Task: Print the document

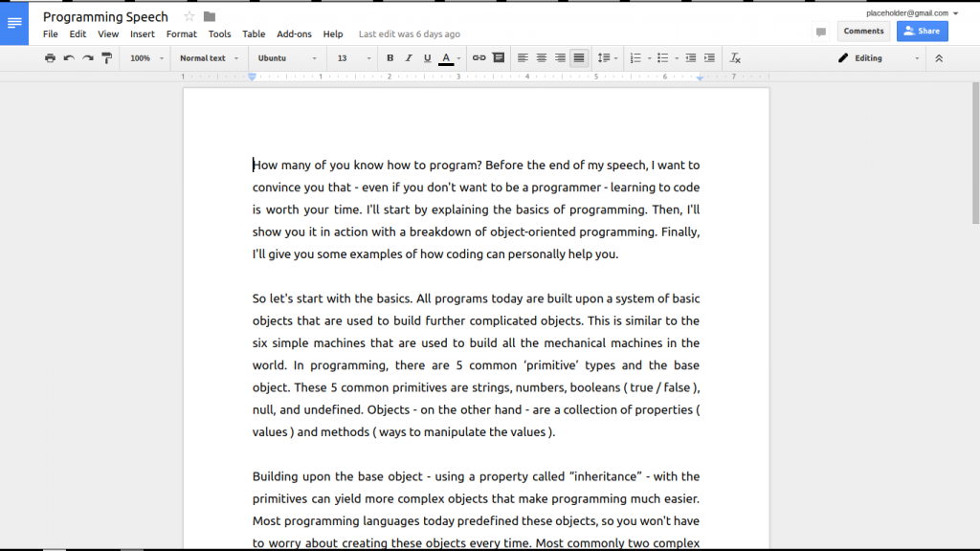Action: point(50,58)
